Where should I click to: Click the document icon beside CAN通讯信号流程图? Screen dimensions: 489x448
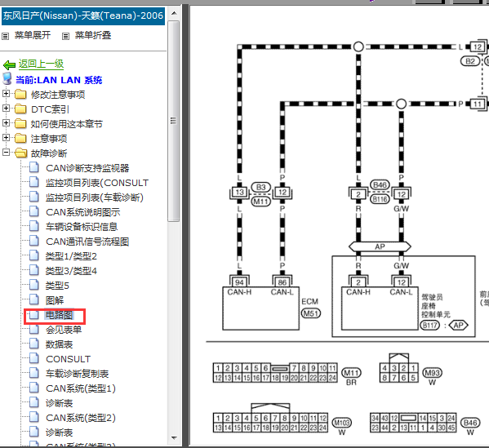[x=34, y=241]
